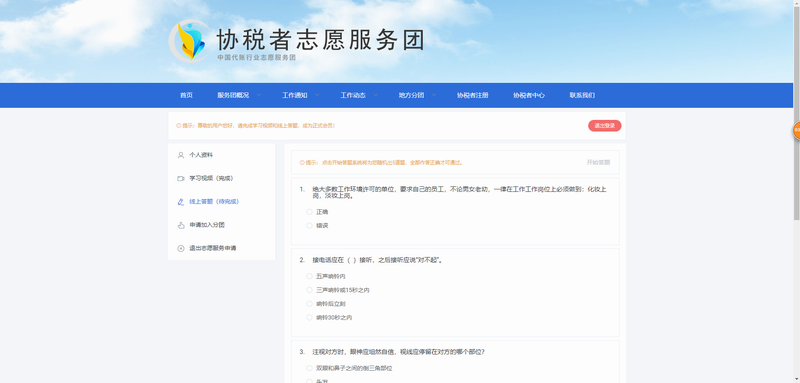The width and height of the screenshot is (800, 383).
Task: Click the circle icon for 退出志愿服务申请
Action: 181,248
